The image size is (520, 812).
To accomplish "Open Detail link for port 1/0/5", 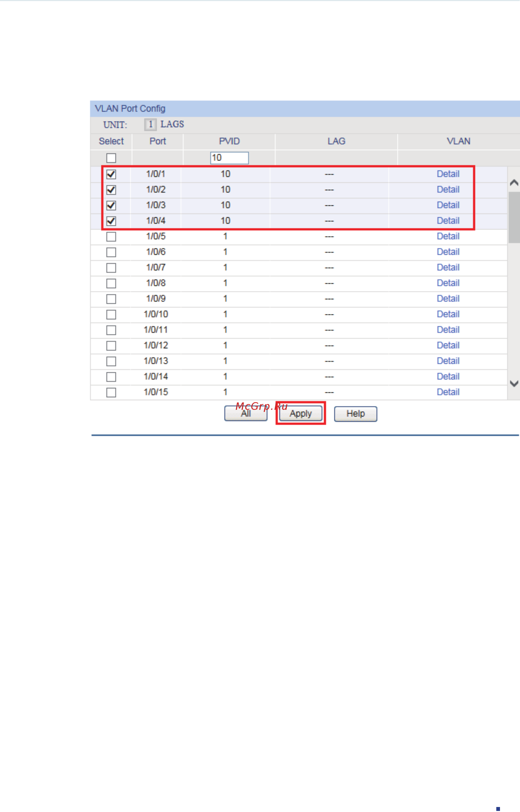I will point(448,236).
